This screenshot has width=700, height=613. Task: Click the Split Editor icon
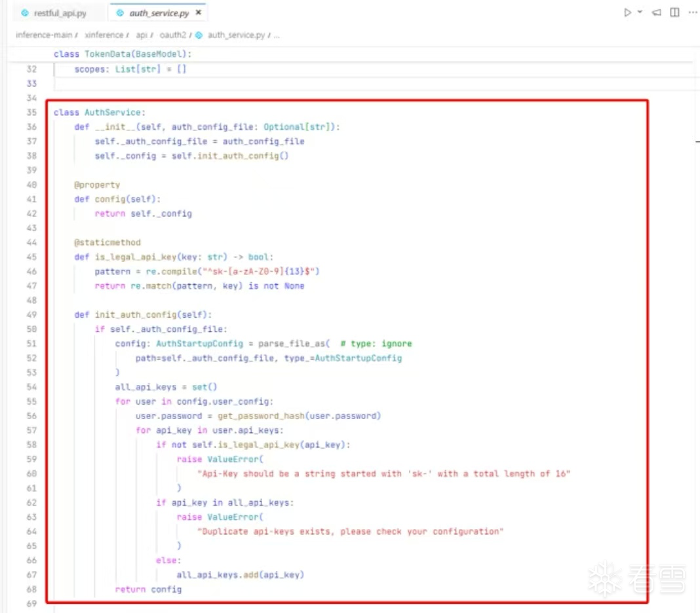pyautogui.click(x=674, y=12)
